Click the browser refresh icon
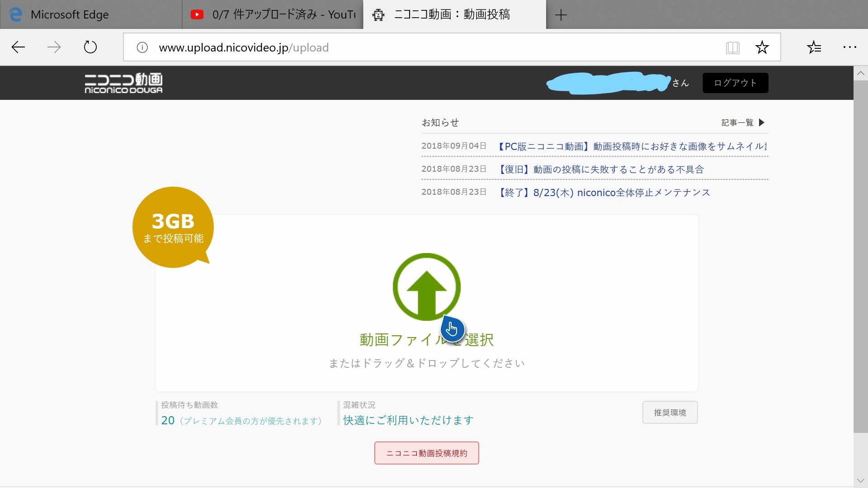Viewport: 868px width, 488px height. (x=90, y=47)
